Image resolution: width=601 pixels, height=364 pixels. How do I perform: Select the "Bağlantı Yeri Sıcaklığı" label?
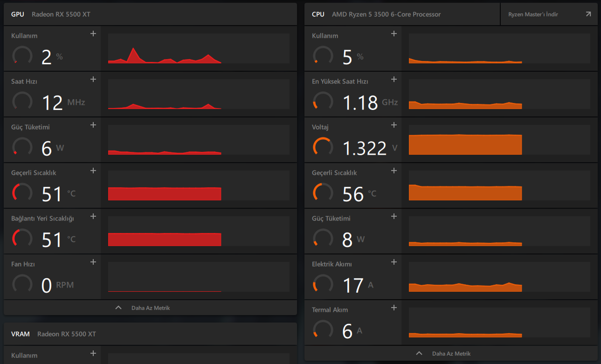pos(42,219)
